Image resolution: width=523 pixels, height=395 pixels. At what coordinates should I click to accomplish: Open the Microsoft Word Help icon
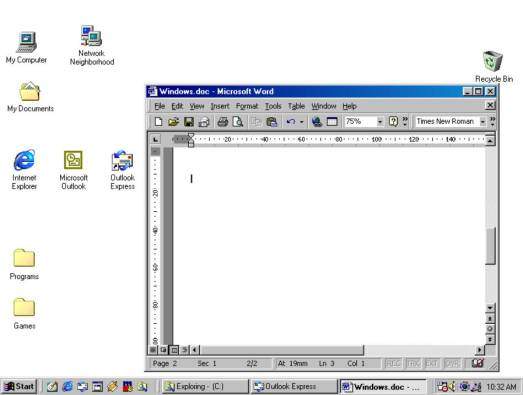pyautogui.click(x=394, y=121)
